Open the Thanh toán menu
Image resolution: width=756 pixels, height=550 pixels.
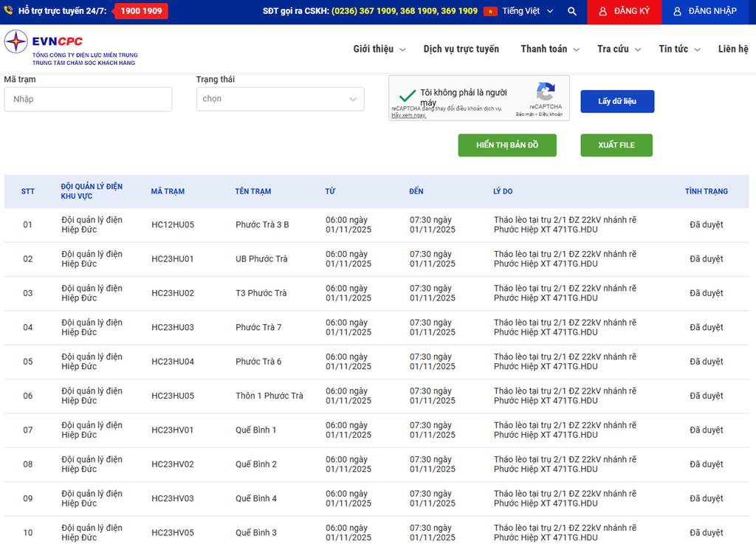[549, 49]
